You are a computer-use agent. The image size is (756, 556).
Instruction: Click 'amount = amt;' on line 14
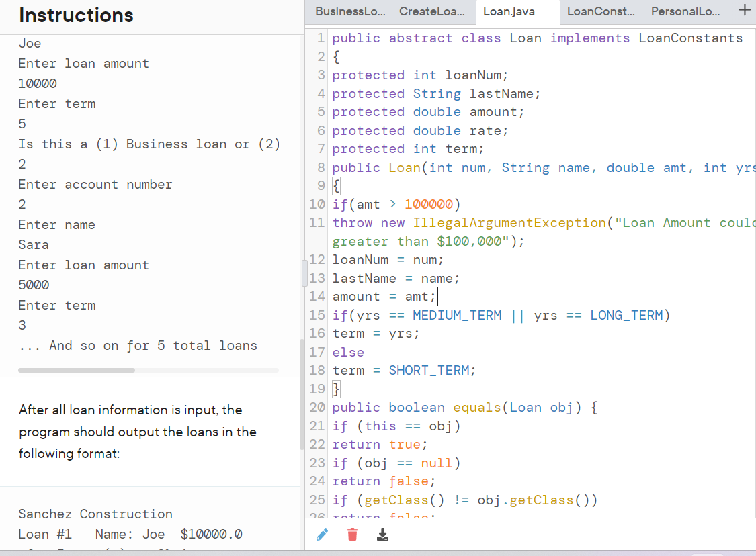pos(384,297)
